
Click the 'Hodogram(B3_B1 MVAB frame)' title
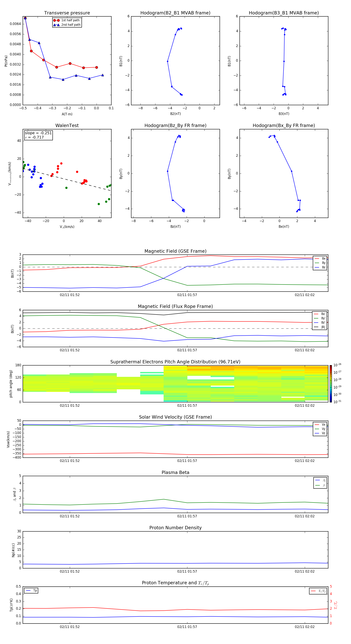point(284,13)
